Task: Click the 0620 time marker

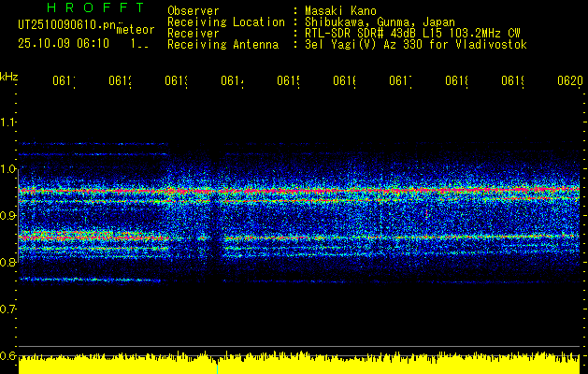Action: point(570,80)
